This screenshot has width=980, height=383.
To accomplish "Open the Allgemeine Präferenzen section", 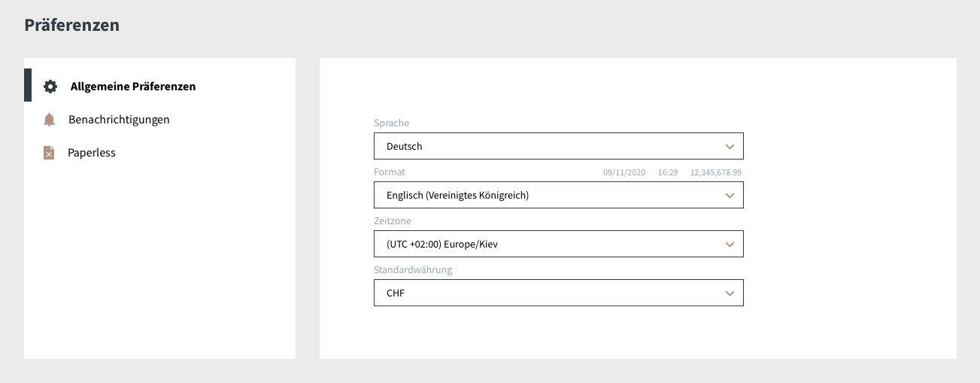I will tap(132, 87).
